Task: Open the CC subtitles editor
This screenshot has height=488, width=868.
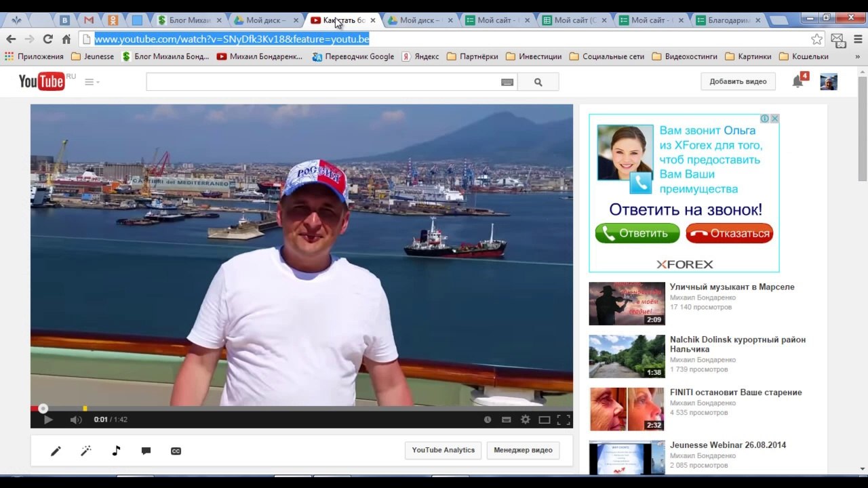Action: coord(176,451)
